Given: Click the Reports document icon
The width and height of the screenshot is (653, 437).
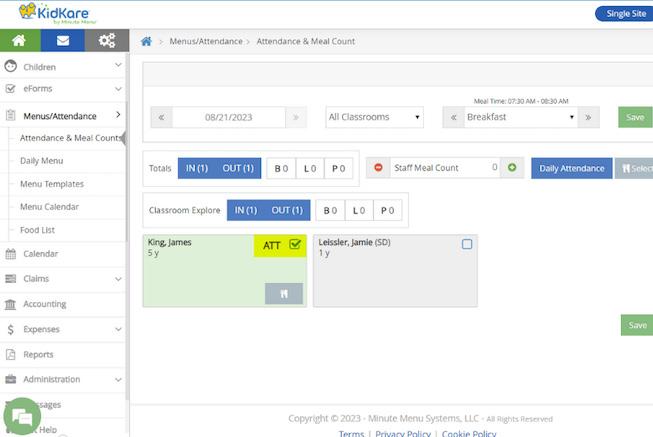Looking at the screenshot, I should click(x=10, y=355).
